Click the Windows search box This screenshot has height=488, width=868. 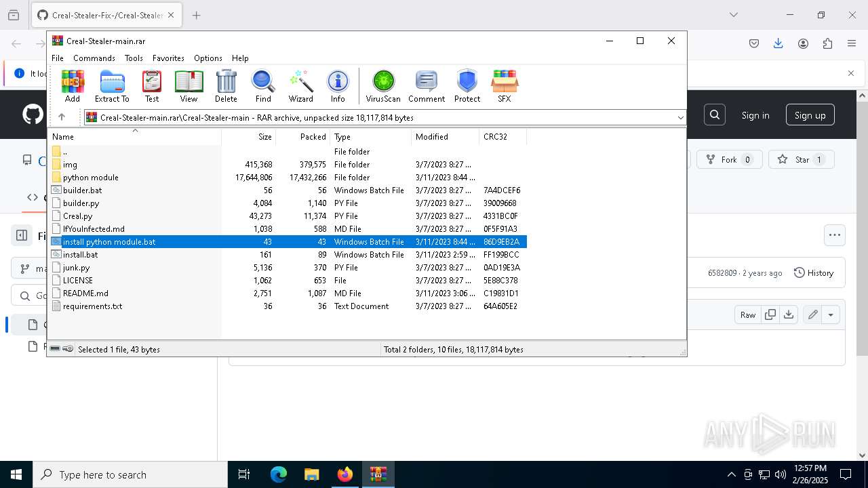pyautogui.click(x=130, y=474)
